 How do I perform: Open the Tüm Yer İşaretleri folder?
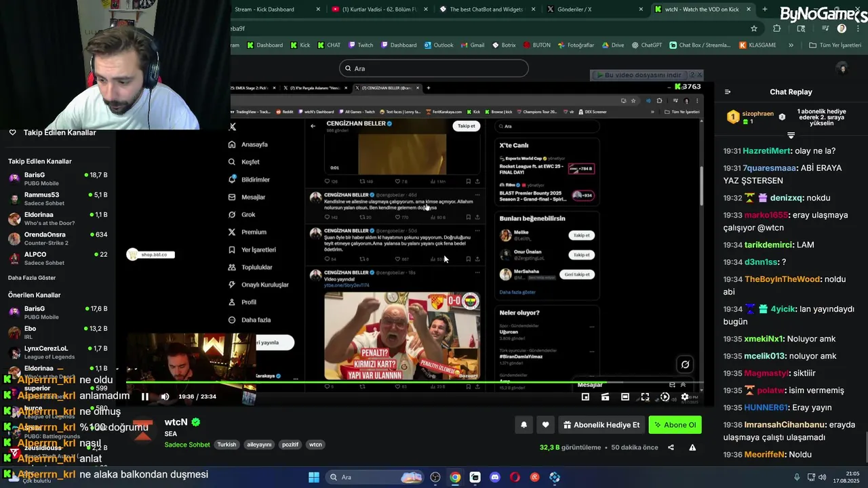(835, 45)
